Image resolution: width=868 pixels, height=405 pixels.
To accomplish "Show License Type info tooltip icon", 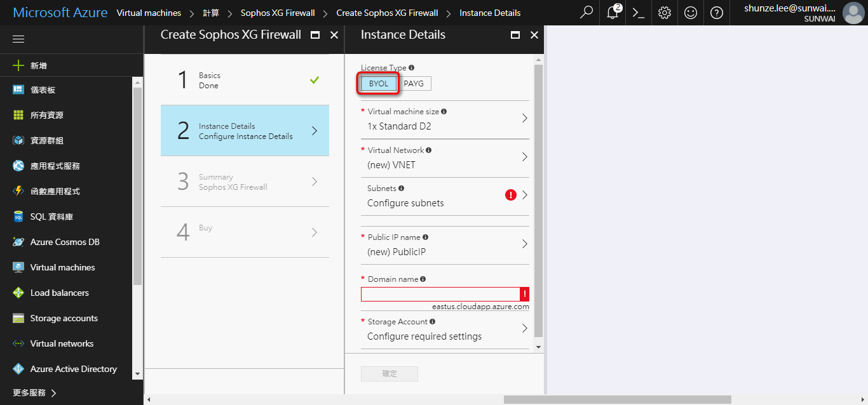I will [412, 67].
